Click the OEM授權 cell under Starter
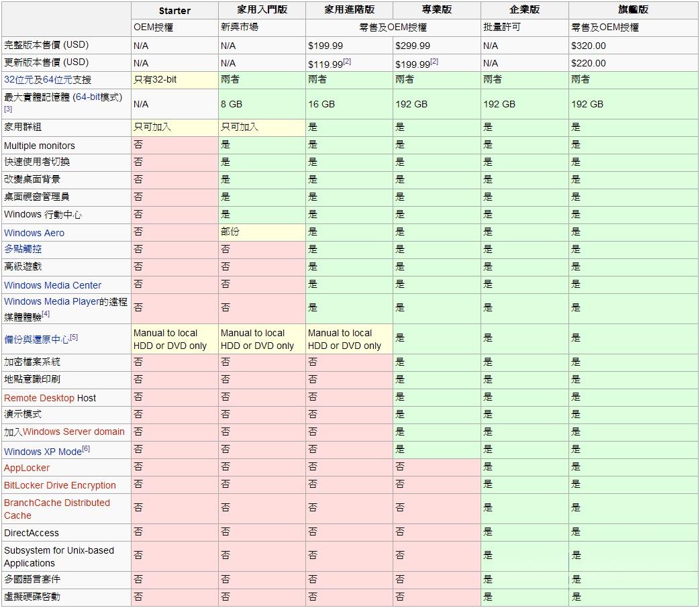The height and width of the screenshot is (608, 700). (x=174, y=28)
